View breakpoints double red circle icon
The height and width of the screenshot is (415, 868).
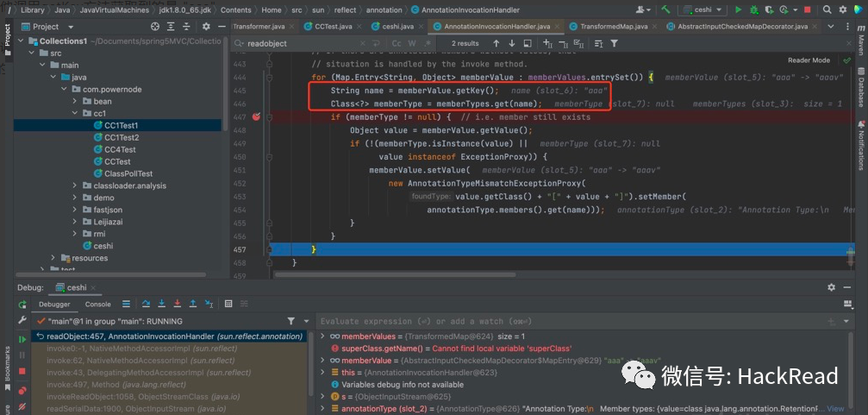tap(22, 391)
